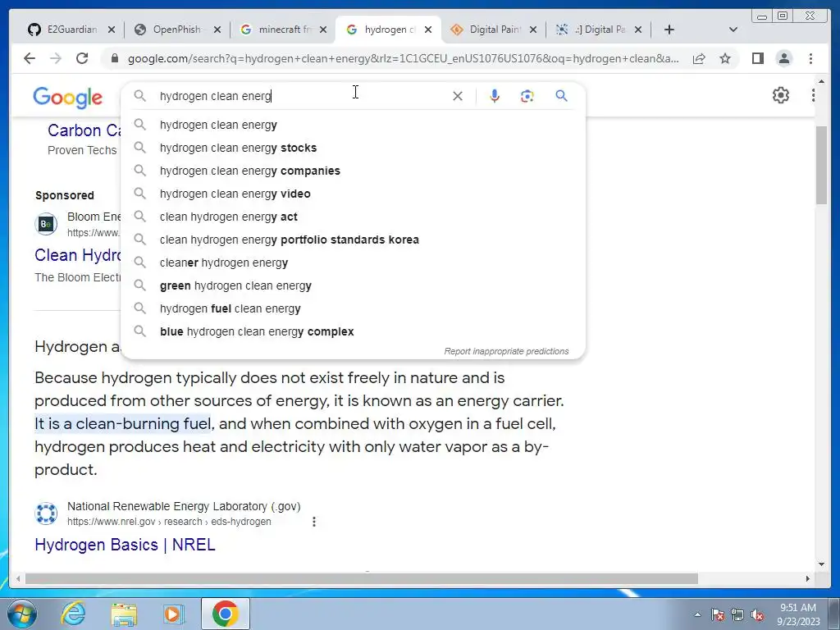Open the Chrome profile avatar menu
Screen dimensions: 840x630
coord(783,58)
